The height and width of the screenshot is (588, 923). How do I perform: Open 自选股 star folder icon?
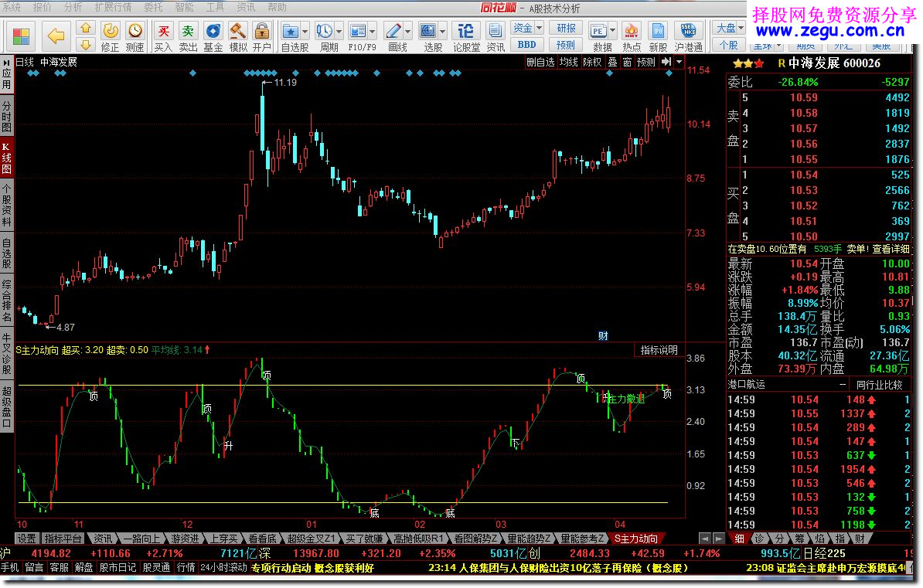(290, 31)
